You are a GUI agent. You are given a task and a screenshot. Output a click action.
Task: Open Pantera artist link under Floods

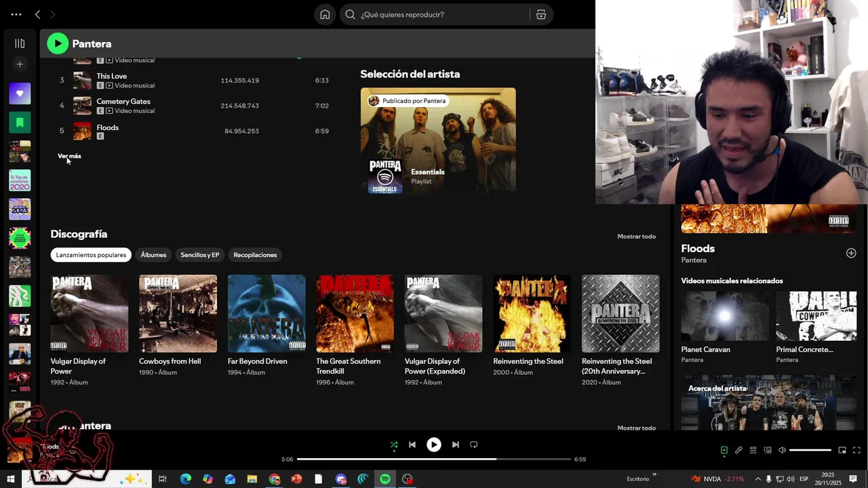(x=694, y=260)
